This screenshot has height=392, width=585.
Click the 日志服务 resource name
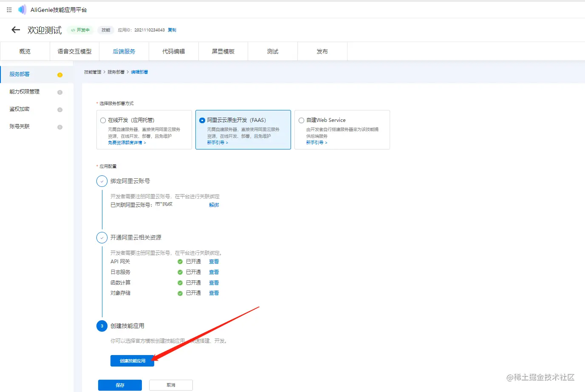click(120, 272)
